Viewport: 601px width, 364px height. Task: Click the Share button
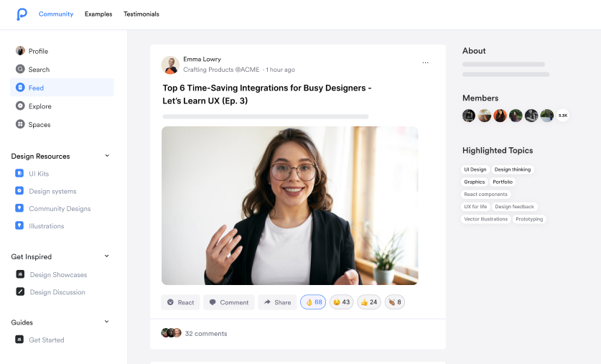click(277, 302)
